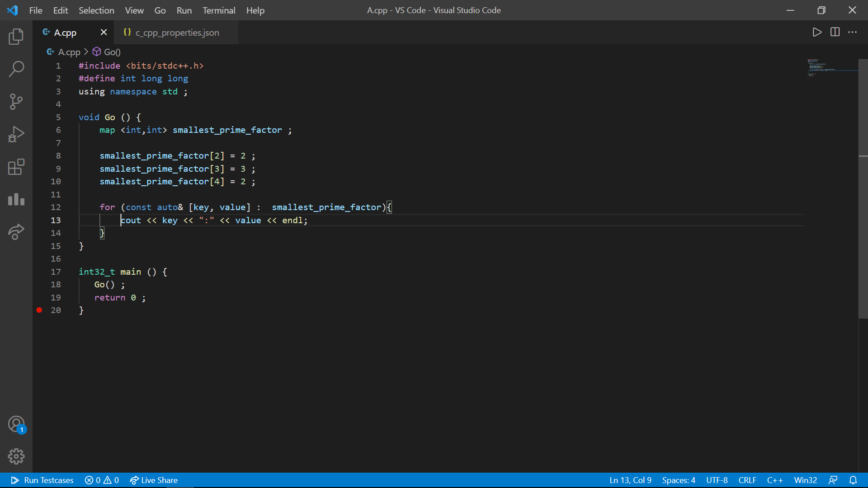Click the vertical scrollbar slider
The width and height of the screenshot is (868, 488).
pyautogui.click(x=863, y=190)
